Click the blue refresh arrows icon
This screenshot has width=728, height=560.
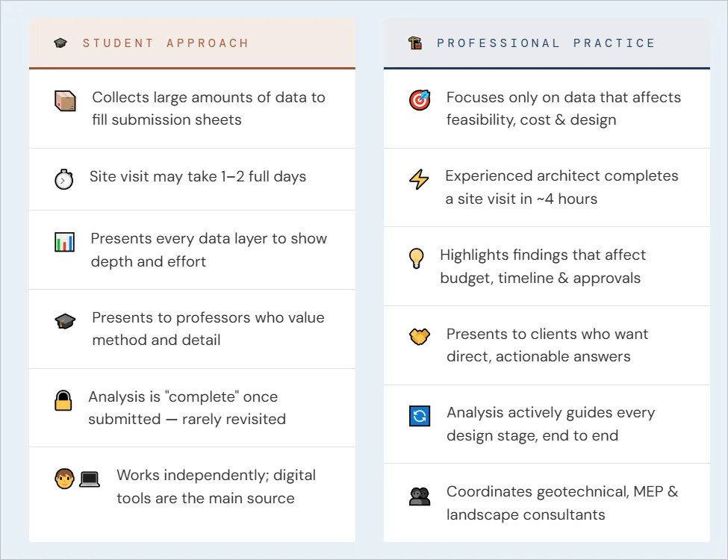[x=420, y=416]
